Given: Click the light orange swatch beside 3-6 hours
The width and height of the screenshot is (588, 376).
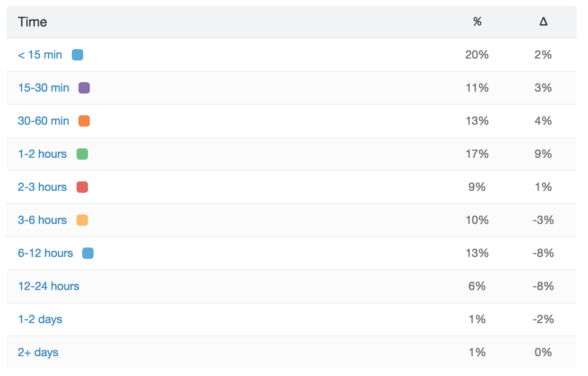Looking at the screenshot, I should [x=82, y=220].
